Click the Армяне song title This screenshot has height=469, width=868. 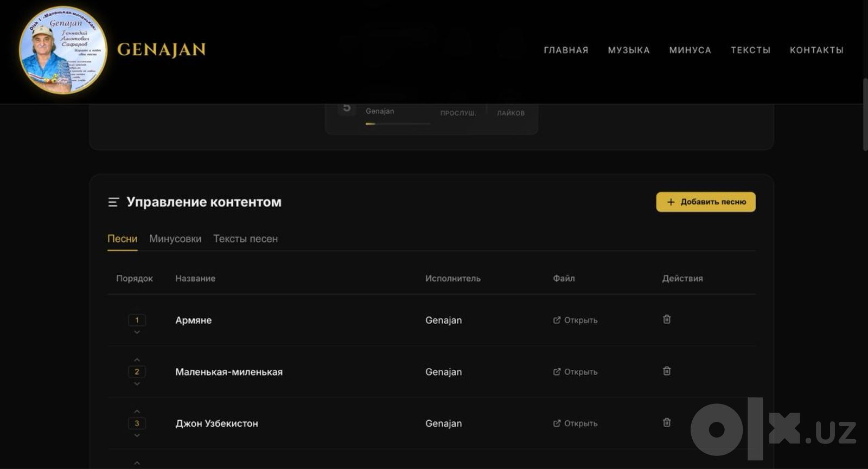(193, 320)
